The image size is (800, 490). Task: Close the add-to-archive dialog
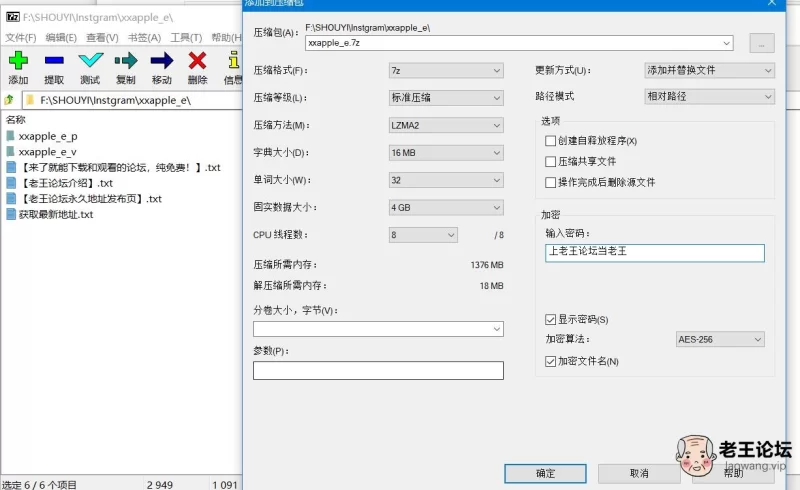772,3
